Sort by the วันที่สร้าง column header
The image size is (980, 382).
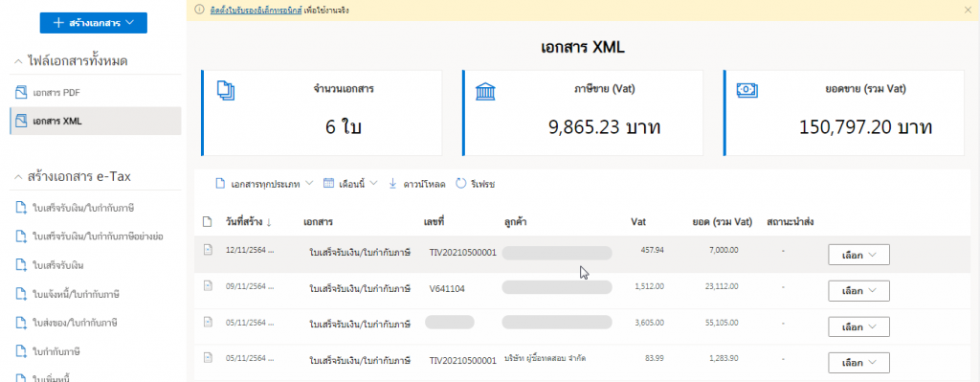[248, 222]
